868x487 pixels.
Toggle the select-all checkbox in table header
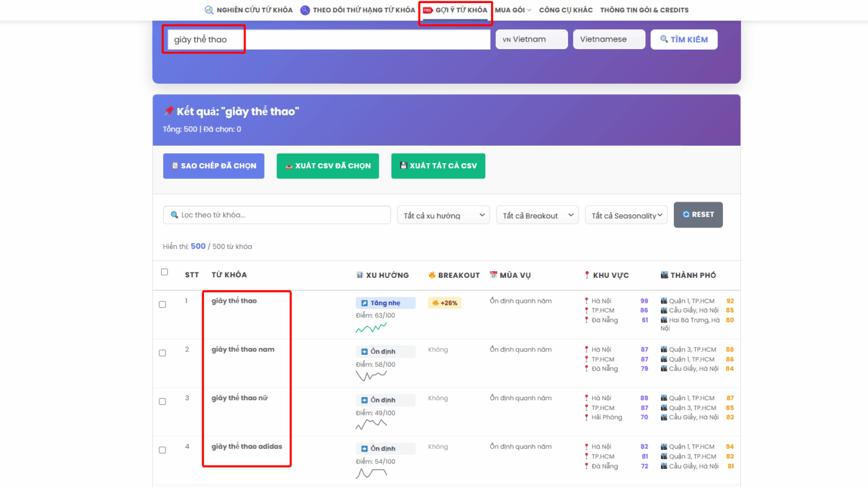pyautogui.click(x=164, y=272)
